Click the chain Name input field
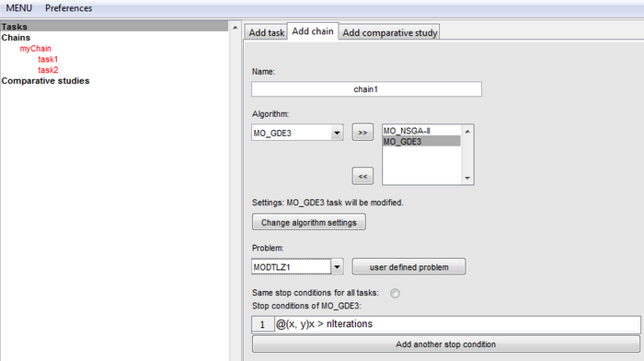Image resolution: width=644 pixels, height=361 pixels. [x=366, y=89]
